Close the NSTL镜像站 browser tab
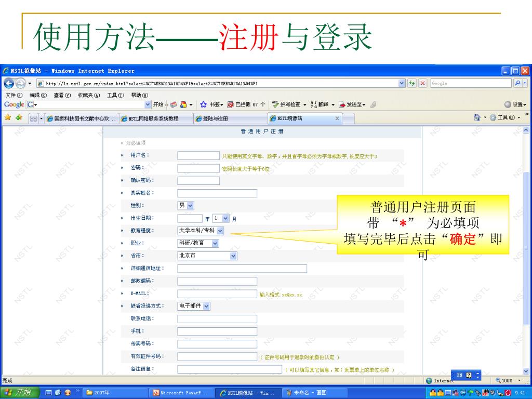This screenshot has width=532, height=399. pyautogui.click(x=337, y=118)
